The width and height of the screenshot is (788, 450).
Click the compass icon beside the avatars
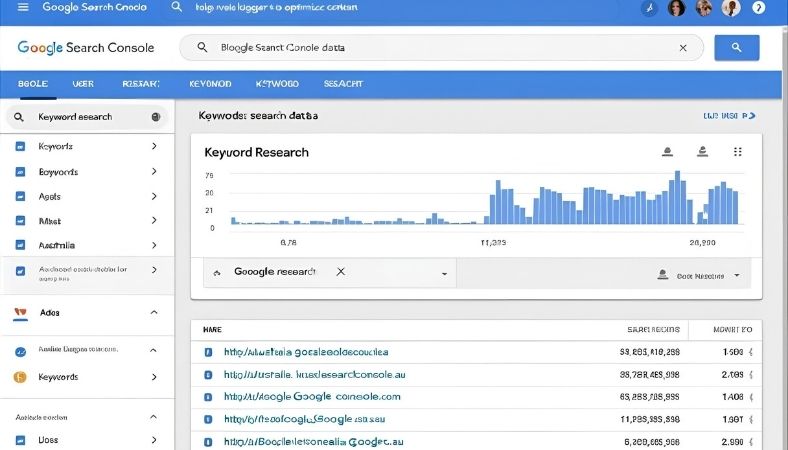coord(649,8)
